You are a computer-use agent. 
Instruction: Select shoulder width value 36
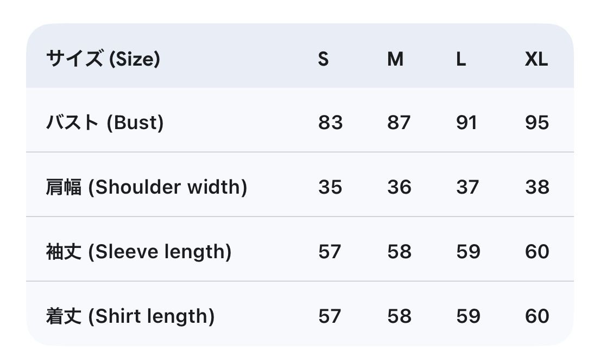(399, 187)
